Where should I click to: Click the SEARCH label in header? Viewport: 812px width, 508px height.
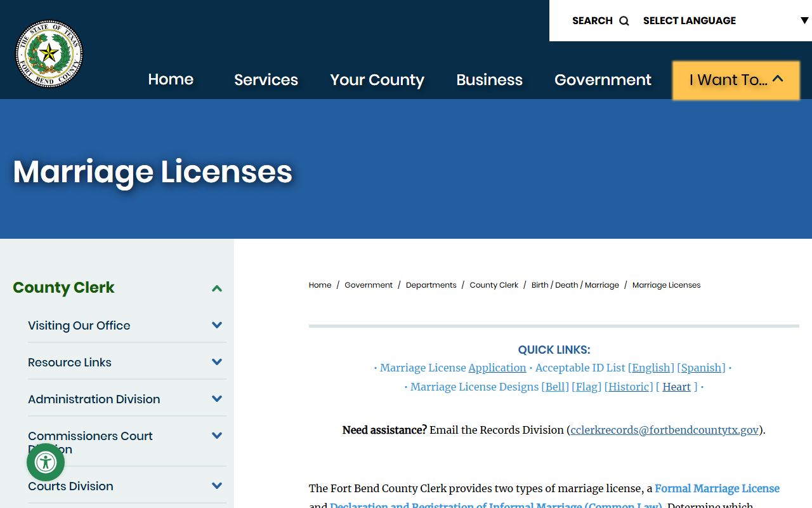click(x=592, y=21)
